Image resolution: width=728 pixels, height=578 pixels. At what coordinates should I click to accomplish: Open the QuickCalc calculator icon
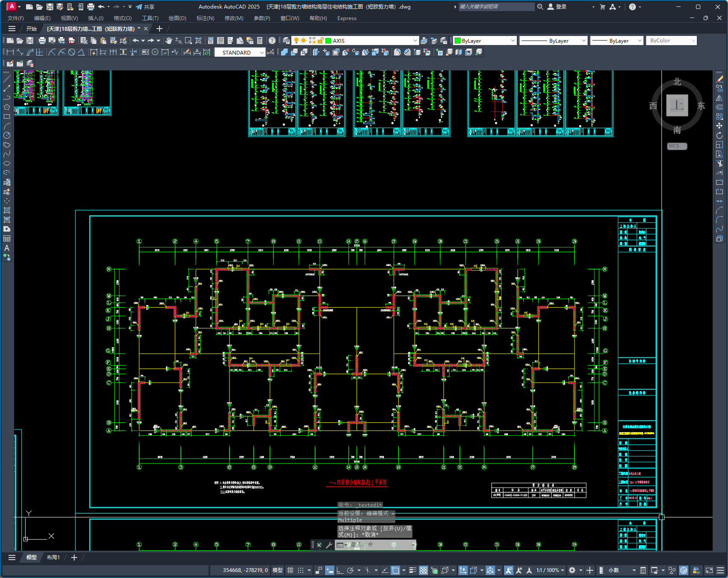click(x=260, y=41)
